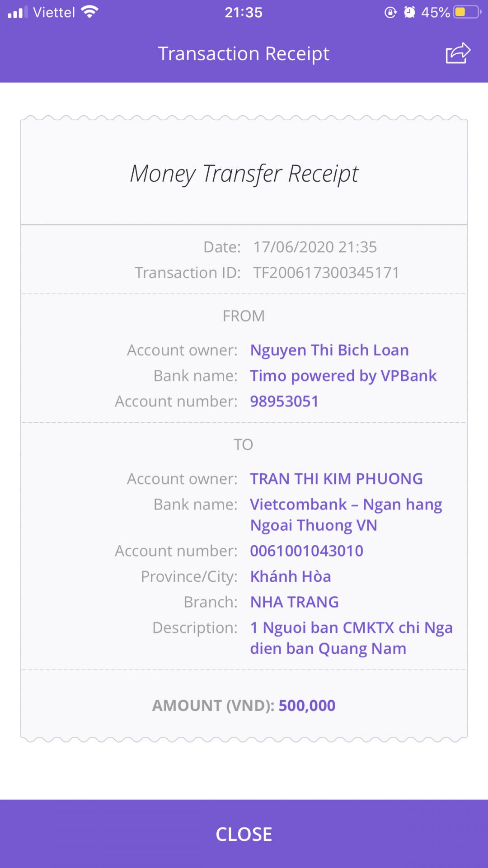Tap the rotation lock status icon
Image resolution: width=488 pixels, height=868 pixels.
click(x=390, y=12)
